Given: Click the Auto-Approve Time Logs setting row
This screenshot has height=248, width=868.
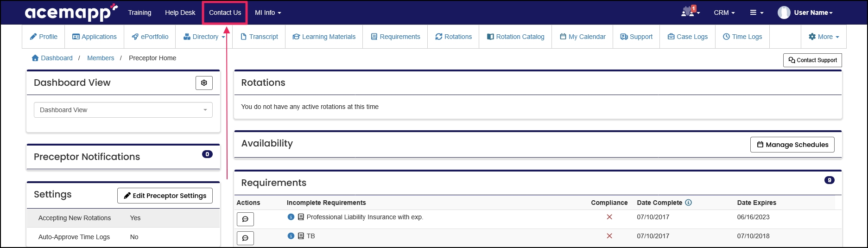Looking at the screenshot, I should tap(123, 237).
